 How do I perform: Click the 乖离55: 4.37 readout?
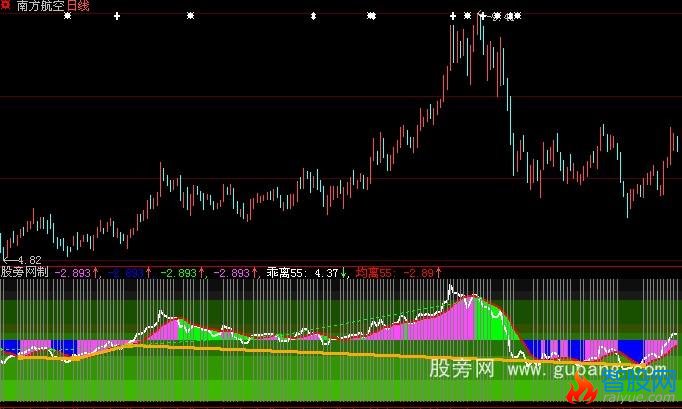tap(303, 273)
